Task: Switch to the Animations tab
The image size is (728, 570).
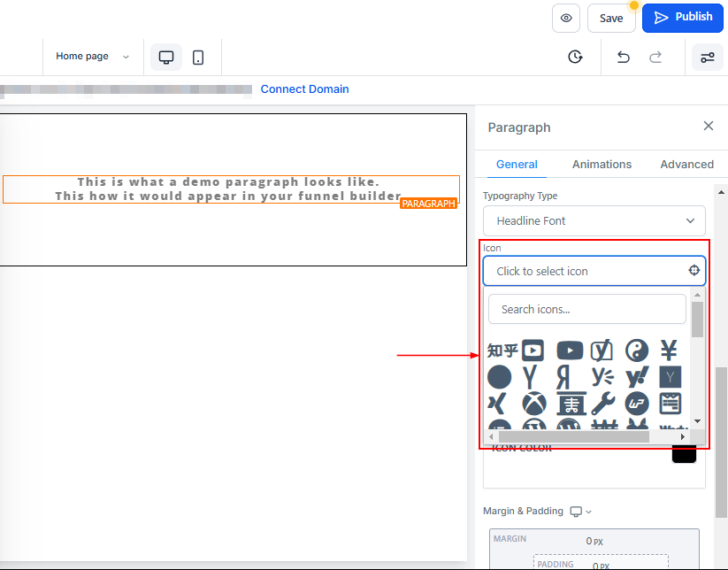Action: [602, 164]
